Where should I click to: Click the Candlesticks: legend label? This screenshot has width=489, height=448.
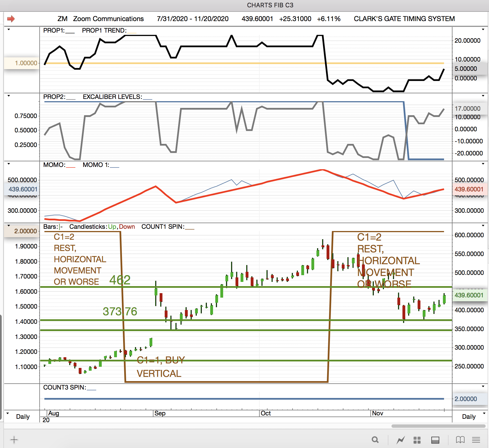[x=88, y=227]
